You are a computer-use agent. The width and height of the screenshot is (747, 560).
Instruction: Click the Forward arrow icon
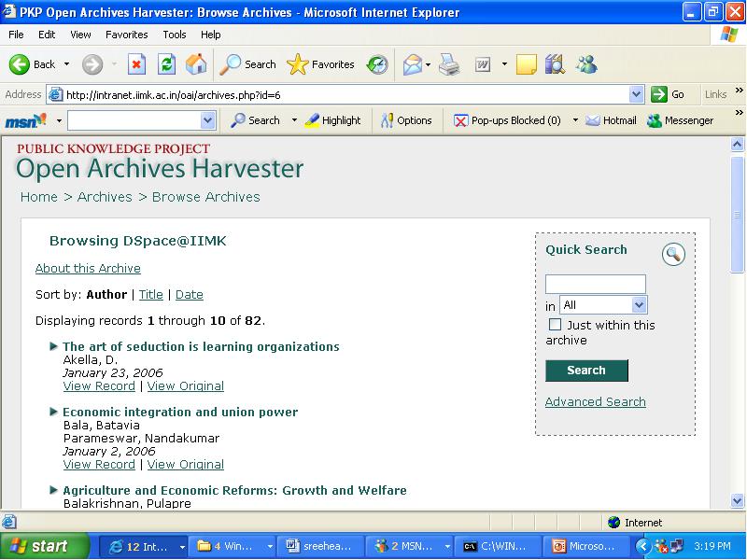tap(92, 64)
